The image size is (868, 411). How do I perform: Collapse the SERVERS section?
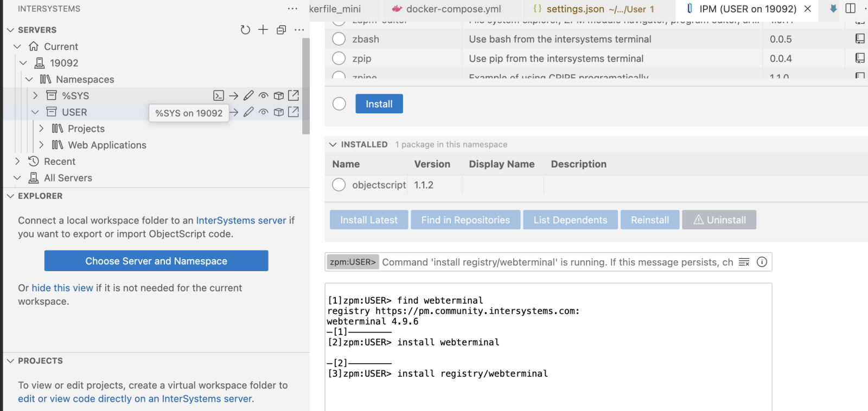10,30
